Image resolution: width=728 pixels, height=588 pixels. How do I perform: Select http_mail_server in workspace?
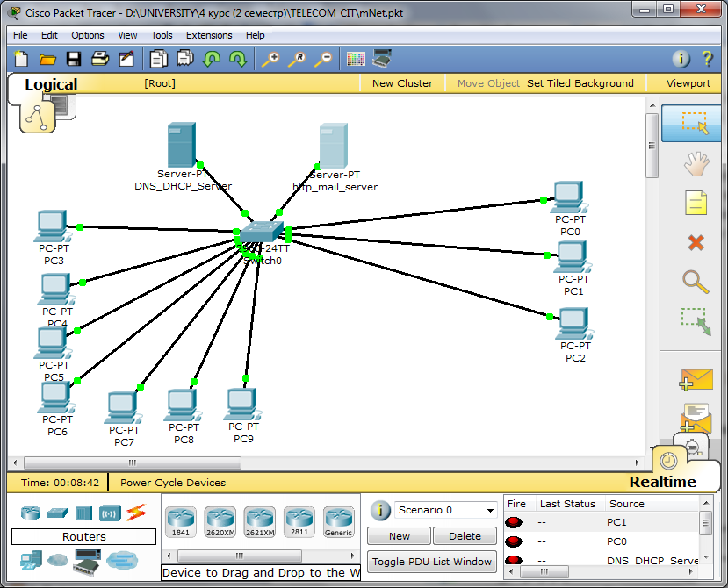[334, 146]
